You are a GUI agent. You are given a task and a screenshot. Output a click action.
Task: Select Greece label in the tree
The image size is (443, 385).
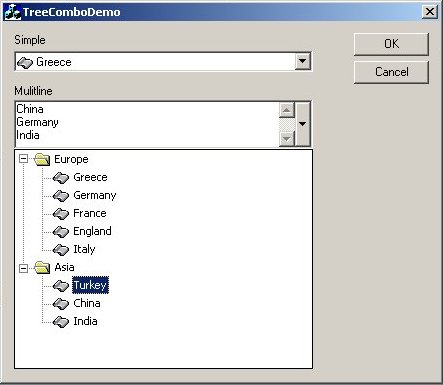pyautogui.click(x=90, y=177)
